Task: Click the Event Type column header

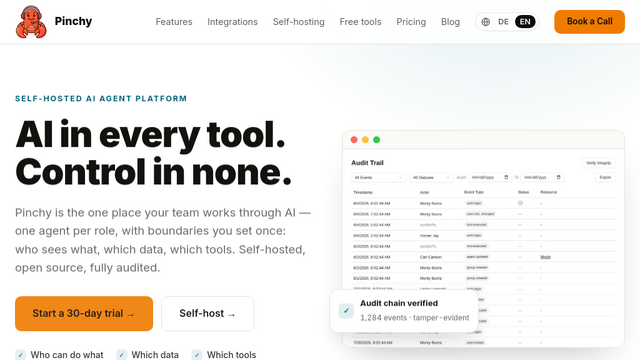Action: pyautogui.click(x=474, y=192)
